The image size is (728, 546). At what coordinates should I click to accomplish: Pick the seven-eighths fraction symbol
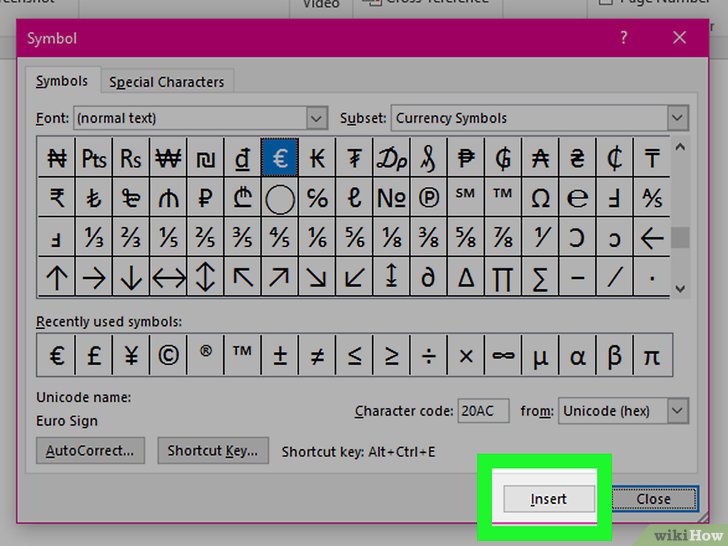click(x=503, y=237)
